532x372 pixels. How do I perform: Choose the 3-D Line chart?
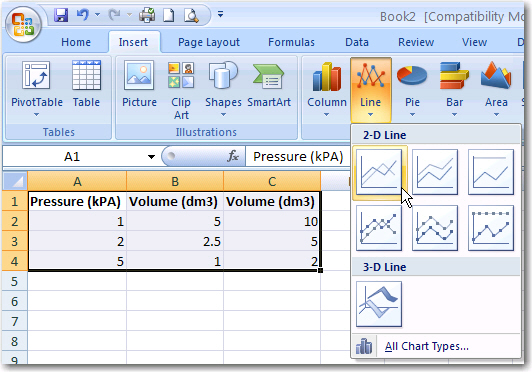click(379, 304)
